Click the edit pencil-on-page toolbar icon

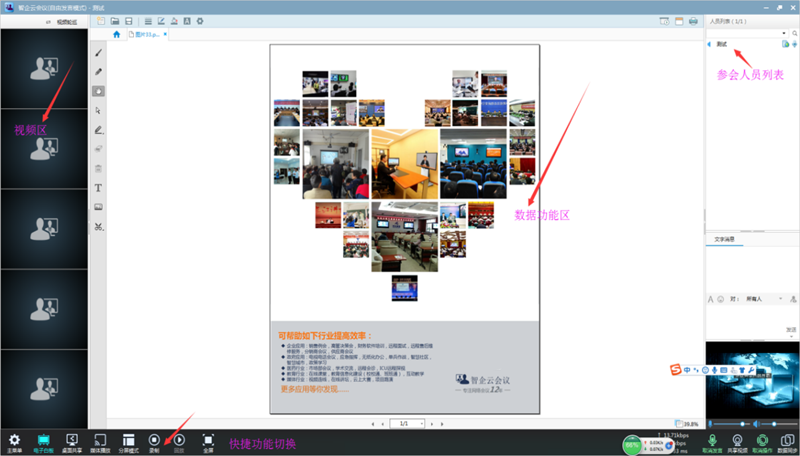(161, 21)
